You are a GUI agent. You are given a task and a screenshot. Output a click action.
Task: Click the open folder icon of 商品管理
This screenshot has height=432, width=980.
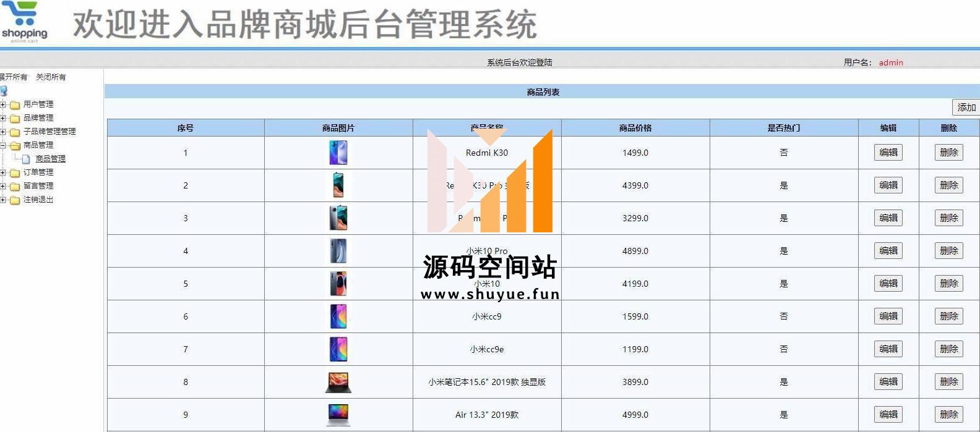click(x=15, y=145)
